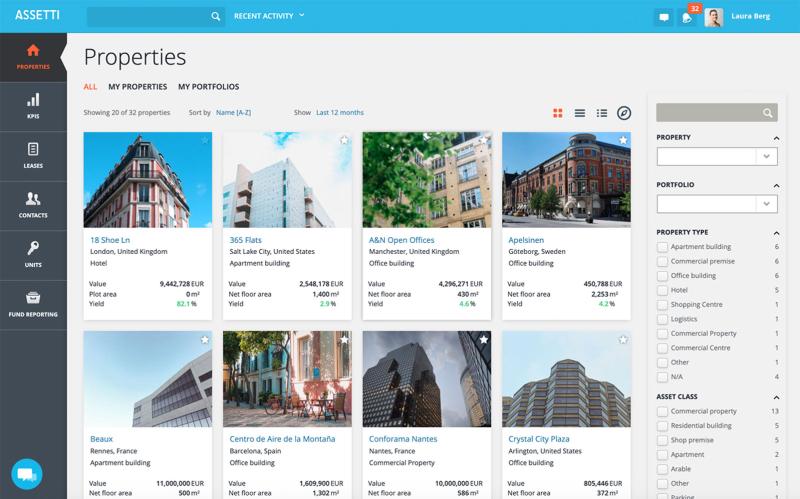The image size is (800, 499).
Task: Toggle favorite star on Crystal City Plaza
Action: point(623,339)
